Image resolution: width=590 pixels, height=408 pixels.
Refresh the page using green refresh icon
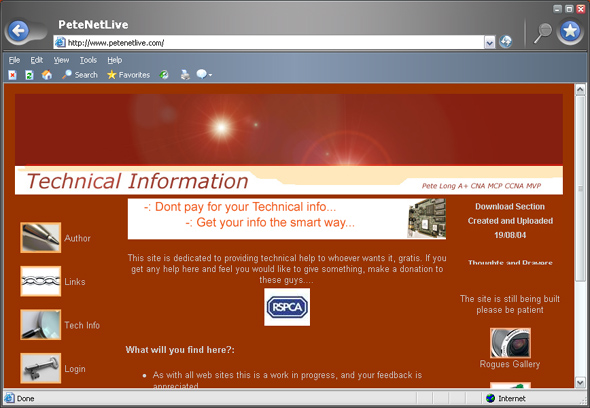point(29,75)
